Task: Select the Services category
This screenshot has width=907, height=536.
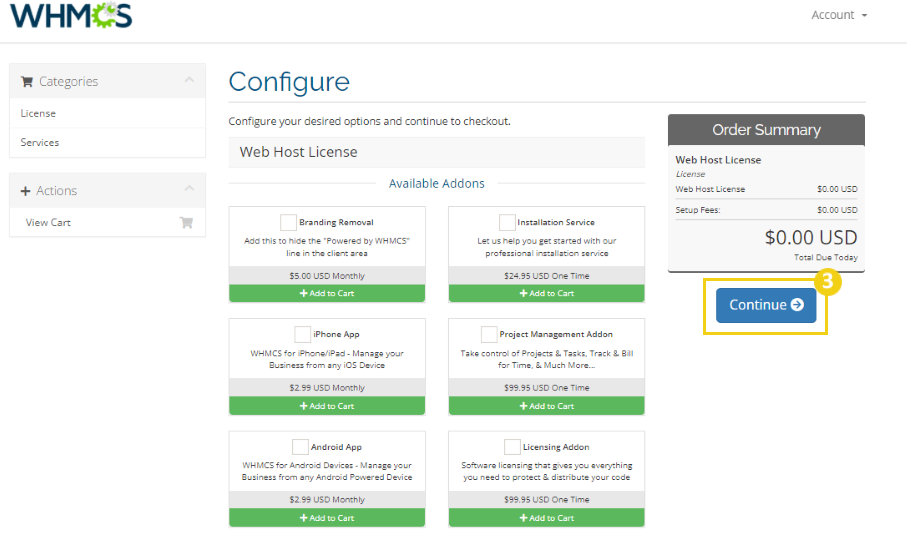Action: pyautogui.click(x=107, y=142)
